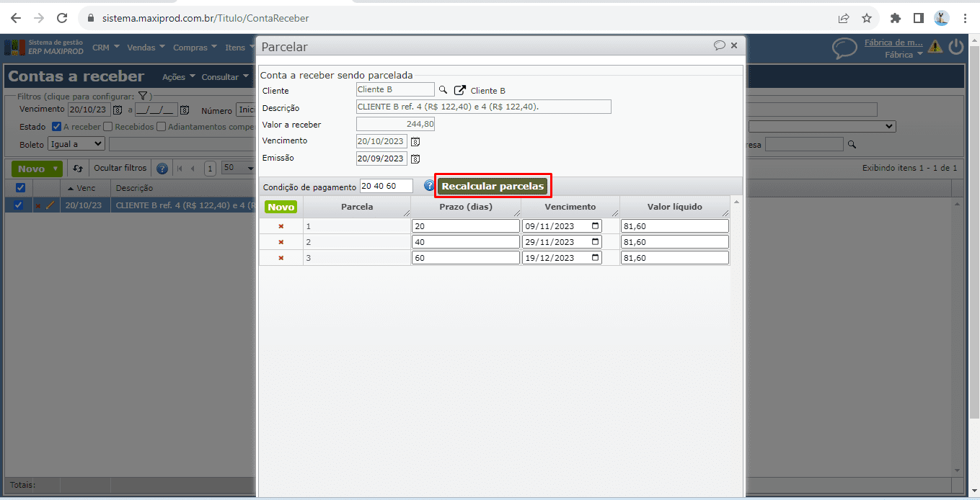Search Cliente with magnifier icon
Viewport: 980px width, 500px height.
(443, 90)
